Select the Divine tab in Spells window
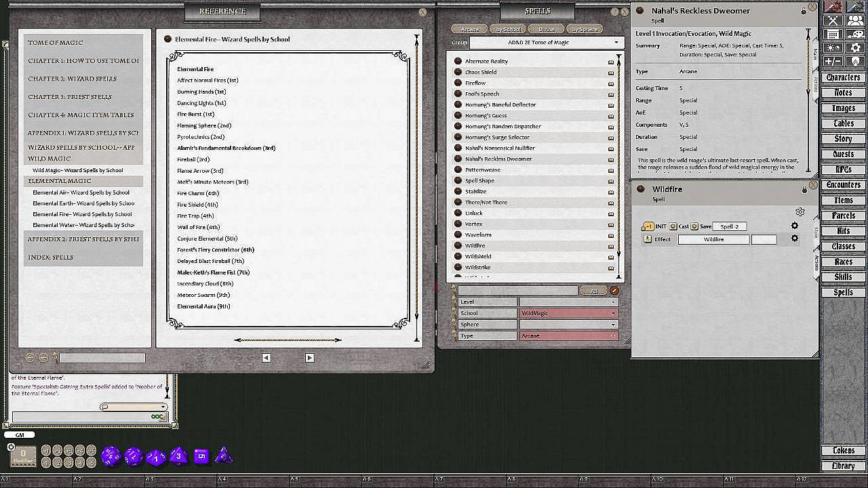The image size is (868, 488). coord(546,29)
